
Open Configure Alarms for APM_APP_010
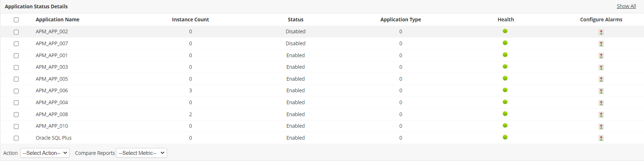[x=601, y=127]
